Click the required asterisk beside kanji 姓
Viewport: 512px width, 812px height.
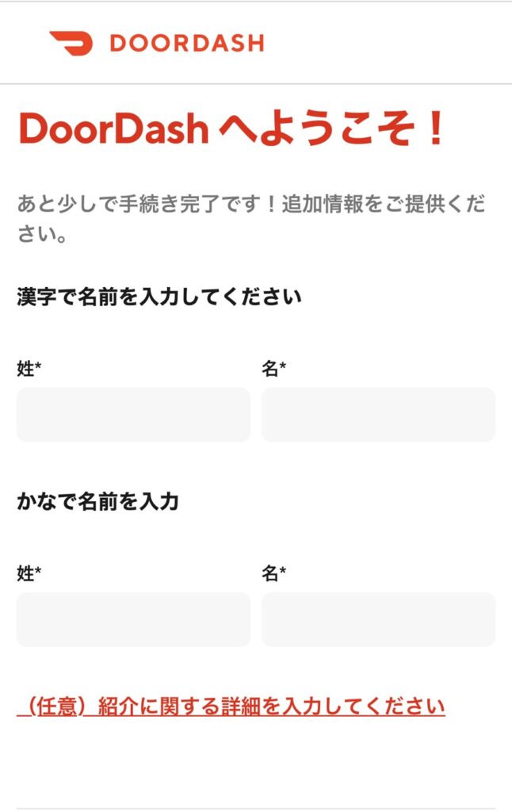[x=37, y=367]
